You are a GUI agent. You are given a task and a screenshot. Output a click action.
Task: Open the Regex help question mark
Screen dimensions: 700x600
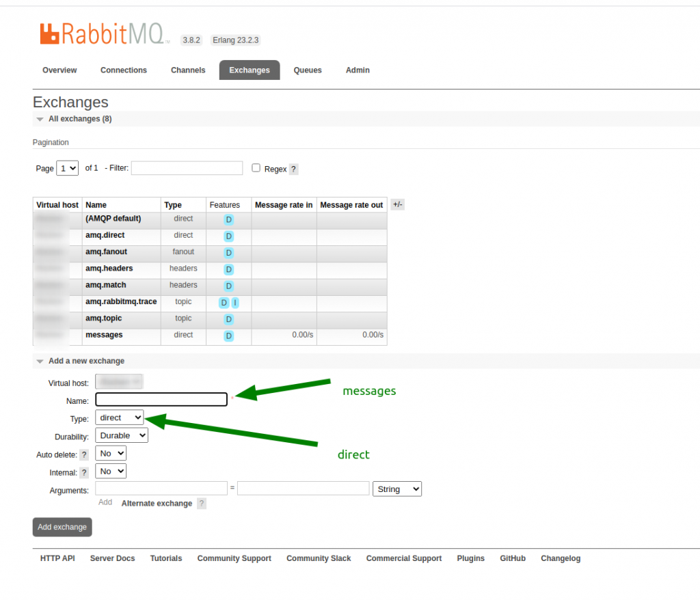point(293,169)
